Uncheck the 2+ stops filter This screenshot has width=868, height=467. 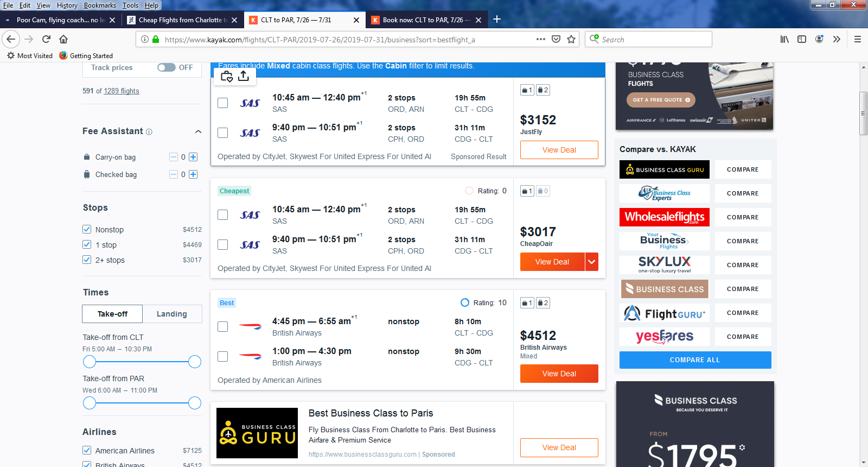point(87,260)
